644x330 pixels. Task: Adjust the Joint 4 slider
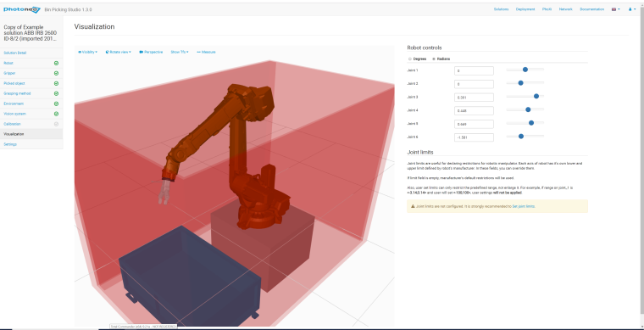pos(525,109)
